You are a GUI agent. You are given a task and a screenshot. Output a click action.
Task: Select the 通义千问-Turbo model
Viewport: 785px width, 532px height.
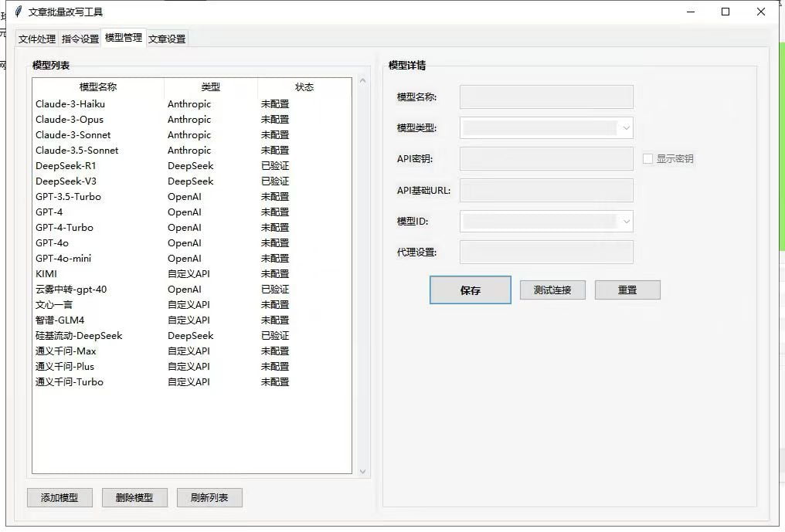pos(192,382)
